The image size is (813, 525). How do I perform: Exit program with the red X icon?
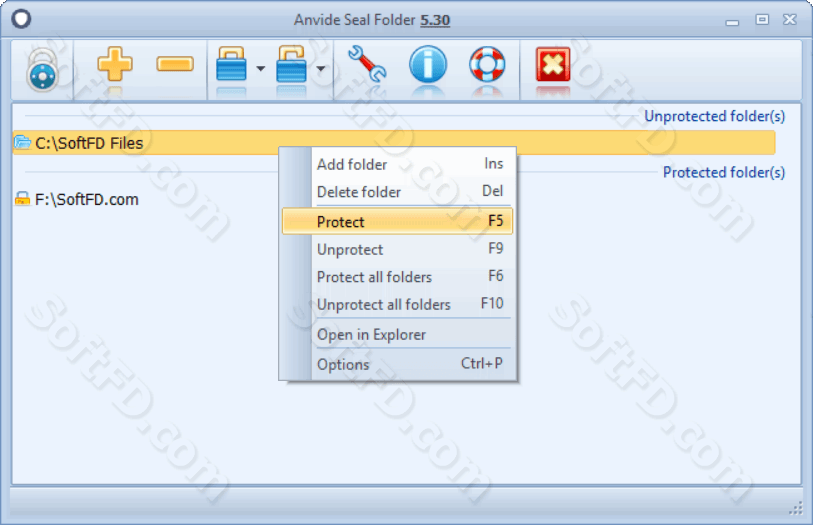click(553, 64)
